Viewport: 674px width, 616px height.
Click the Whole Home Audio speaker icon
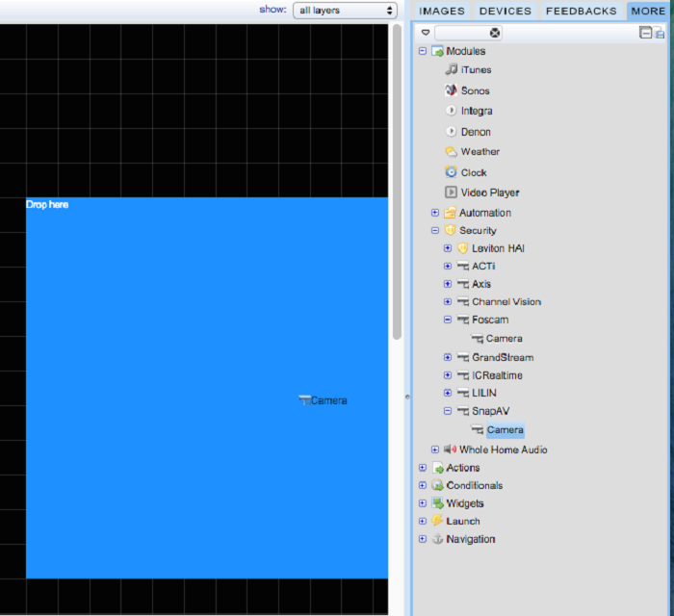point(450,449)
